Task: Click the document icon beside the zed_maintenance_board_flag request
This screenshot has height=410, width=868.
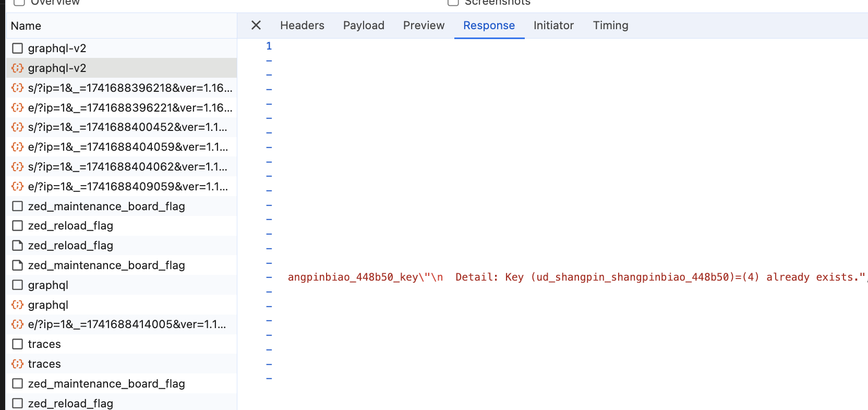Action: pyautogui.click(x=17, y=265)
